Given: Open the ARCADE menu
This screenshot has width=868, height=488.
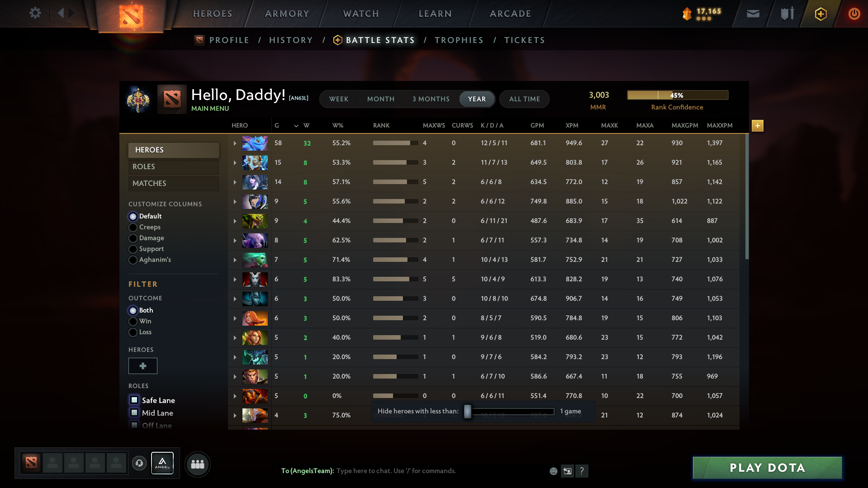Looking at the screenshot, I should click(510, 14).
